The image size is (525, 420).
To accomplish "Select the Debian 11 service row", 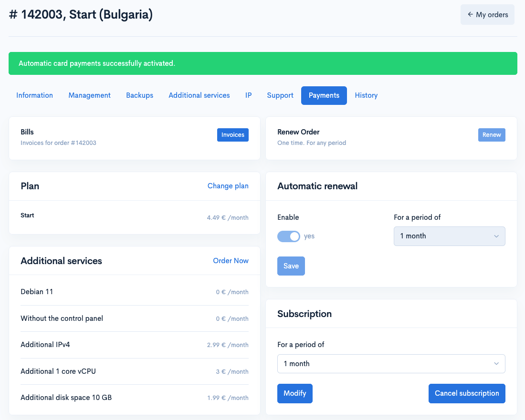I will click(x=135, y=292).
